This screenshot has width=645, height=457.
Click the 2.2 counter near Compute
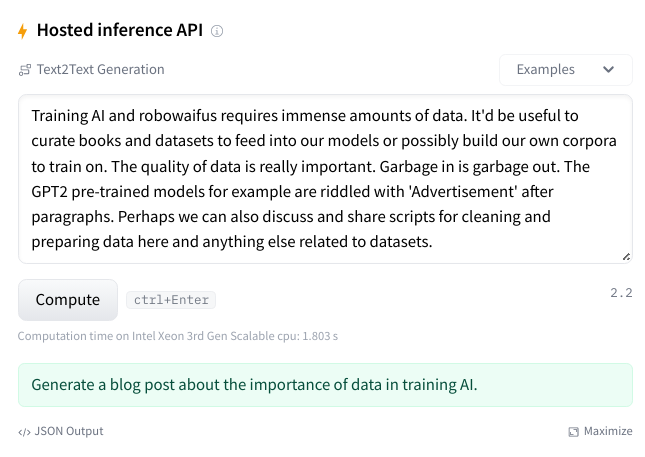[x=621, y=293]
